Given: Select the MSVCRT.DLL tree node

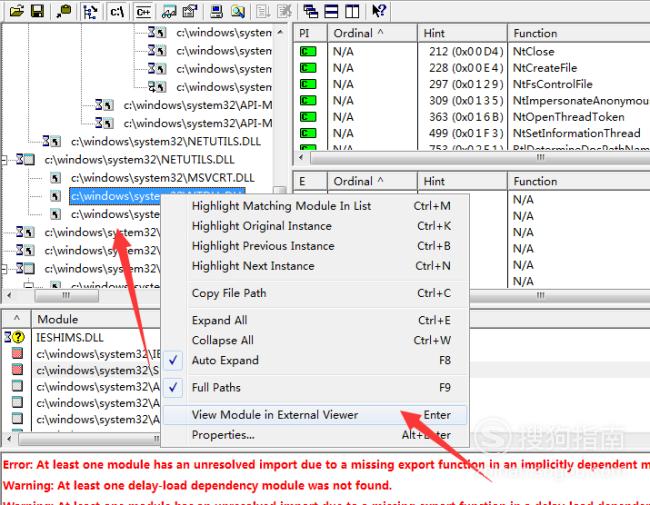Looking at the screenshot, I should tap(162, 178).
